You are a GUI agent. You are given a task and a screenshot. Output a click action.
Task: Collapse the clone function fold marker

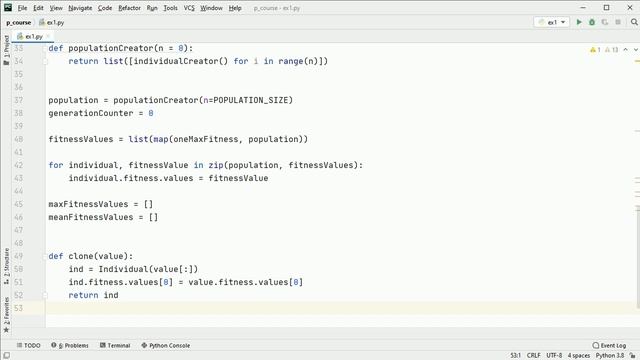(x=45, y=257)
